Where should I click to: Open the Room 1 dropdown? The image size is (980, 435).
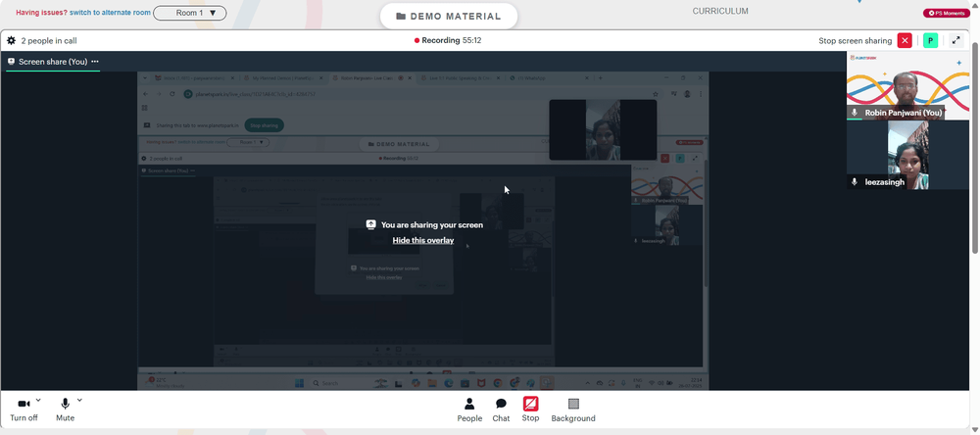(190, 13)
